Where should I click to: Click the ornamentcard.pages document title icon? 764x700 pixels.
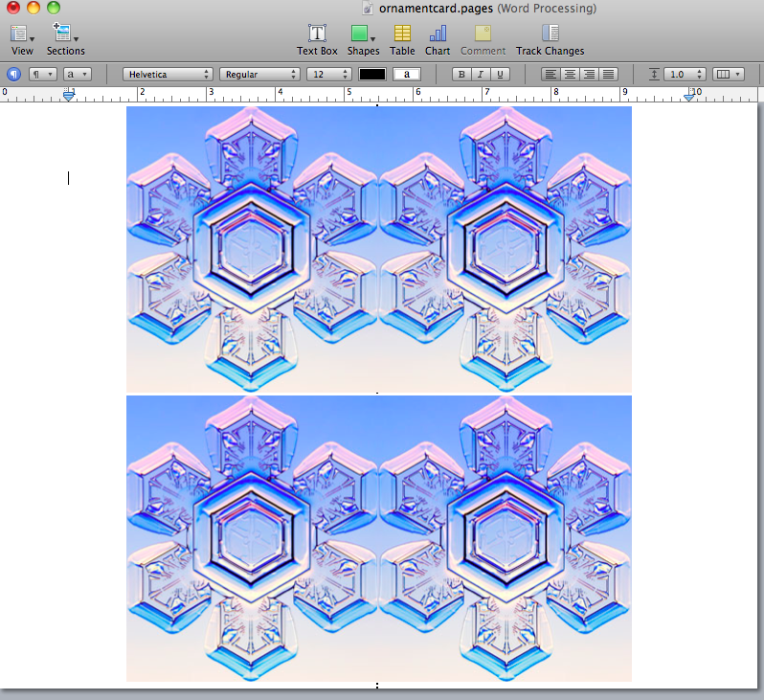tap(368, 9)
